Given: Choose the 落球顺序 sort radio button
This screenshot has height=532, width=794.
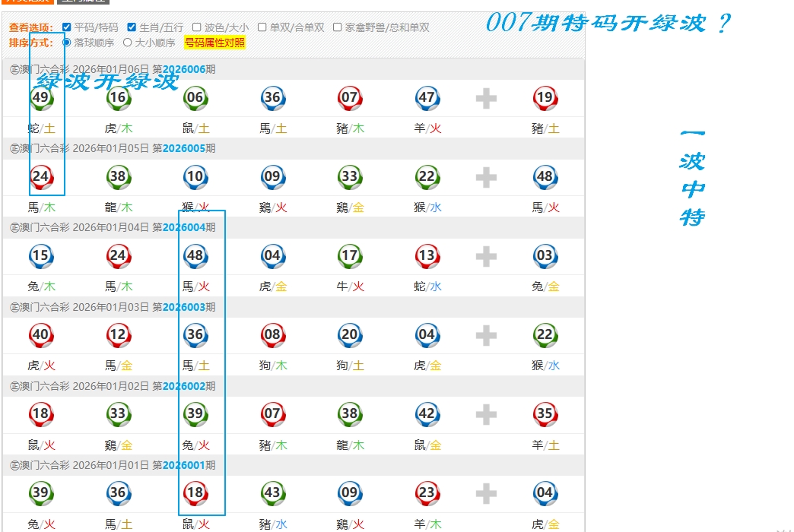Looking at the screenshot, I should click(67, 43).
